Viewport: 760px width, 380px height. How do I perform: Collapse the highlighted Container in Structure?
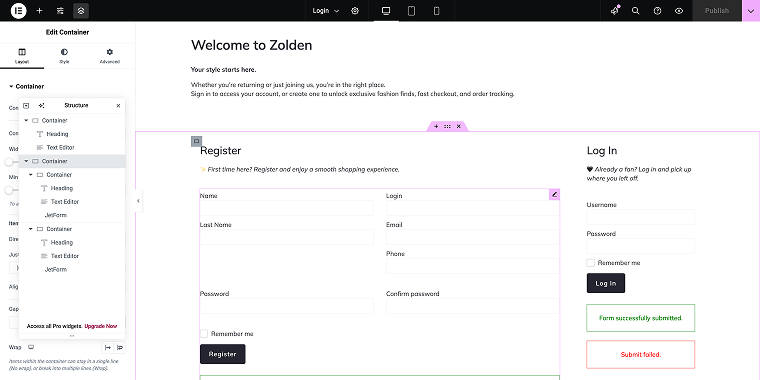point(26,161)
